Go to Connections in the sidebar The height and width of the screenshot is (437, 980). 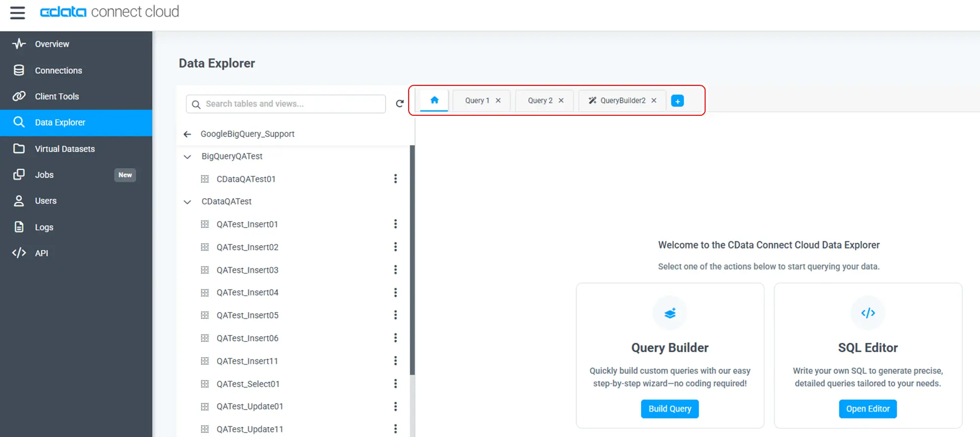(x=76, y=70)
